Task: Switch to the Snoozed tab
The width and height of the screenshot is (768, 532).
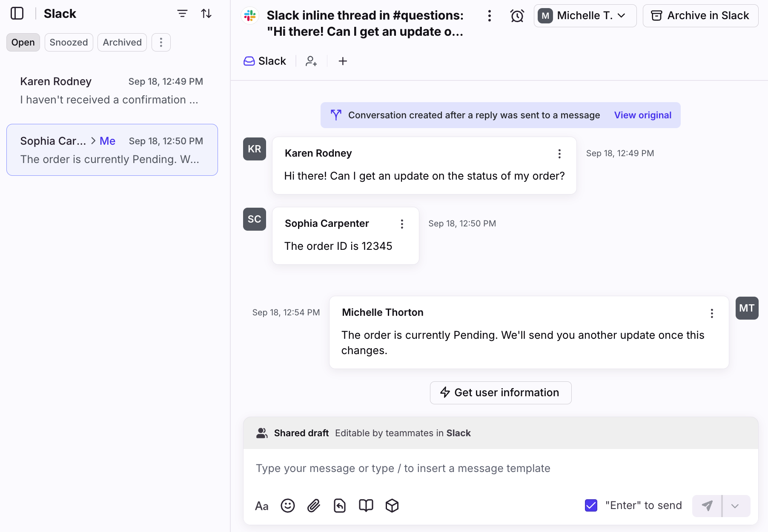Action: [69, 43]
